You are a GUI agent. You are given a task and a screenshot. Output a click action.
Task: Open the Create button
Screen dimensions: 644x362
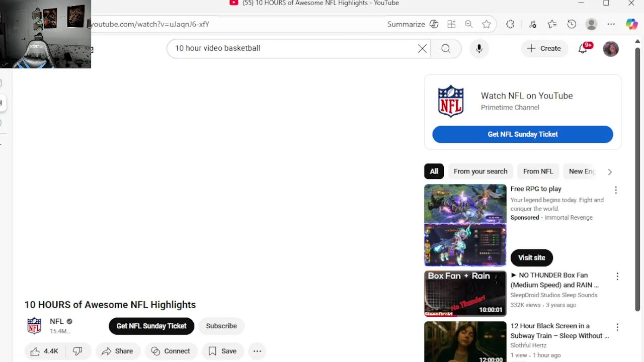pyautogui.click(x=544, y=48)
